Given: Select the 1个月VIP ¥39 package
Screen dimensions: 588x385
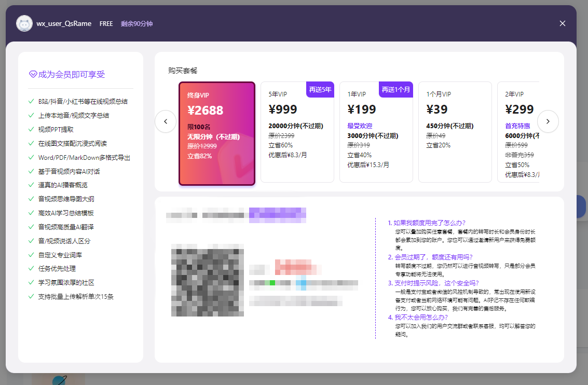Looking at the screenshot, I should point(455,132).
